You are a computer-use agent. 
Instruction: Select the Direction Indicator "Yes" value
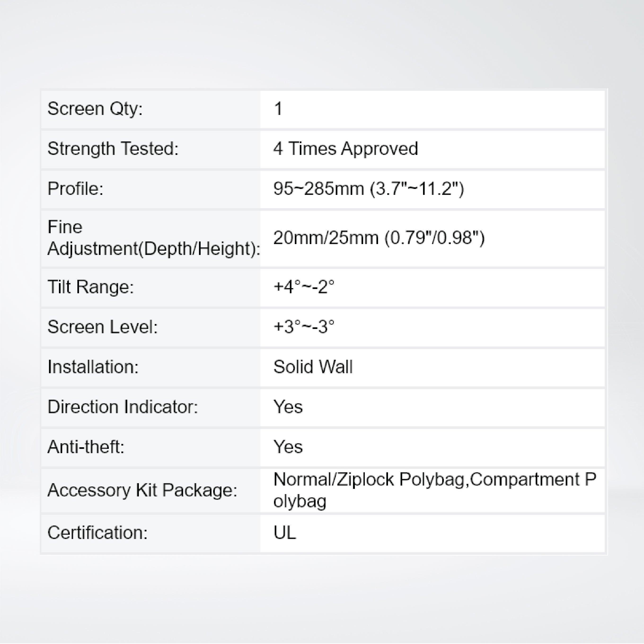[288, 407]
